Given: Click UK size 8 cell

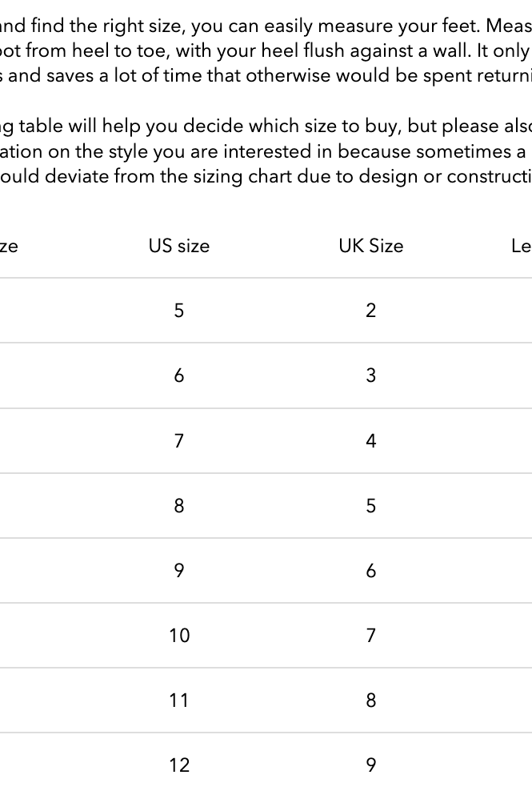Looking at the screenshot, I should pos(370,701).
